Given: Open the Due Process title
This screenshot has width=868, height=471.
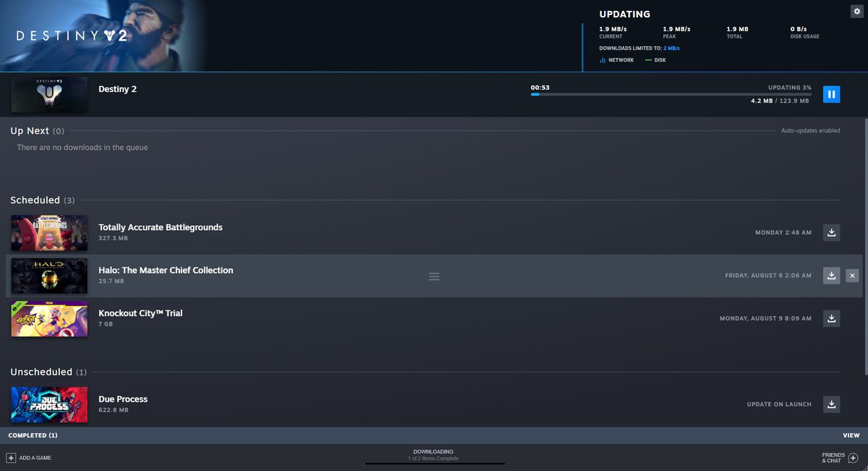Looking at the screenshot, I should (x=123, y=399).
